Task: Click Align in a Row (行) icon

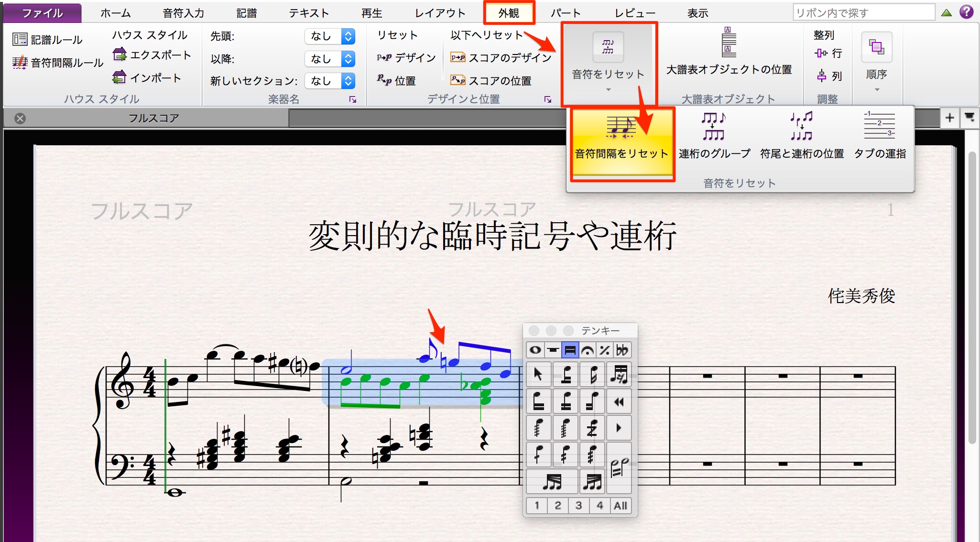Action: click(828, 53)
